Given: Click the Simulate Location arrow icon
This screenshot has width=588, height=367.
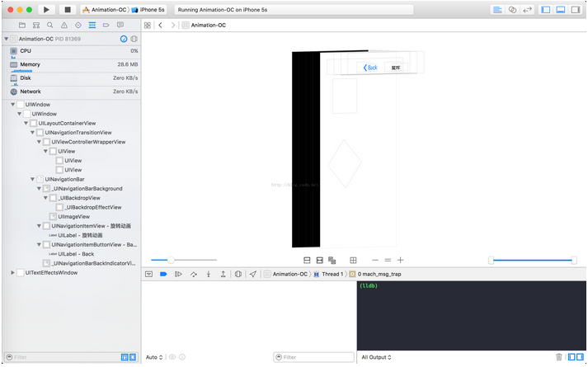Looking at the screenshot, I should coord(253,274).
